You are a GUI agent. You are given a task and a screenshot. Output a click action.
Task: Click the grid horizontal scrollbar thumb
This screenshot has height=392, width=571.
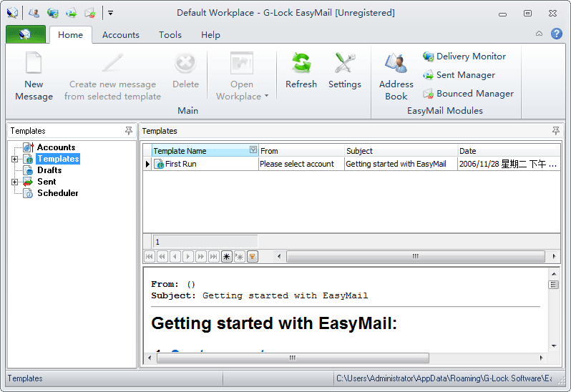(x=416, y=256)
